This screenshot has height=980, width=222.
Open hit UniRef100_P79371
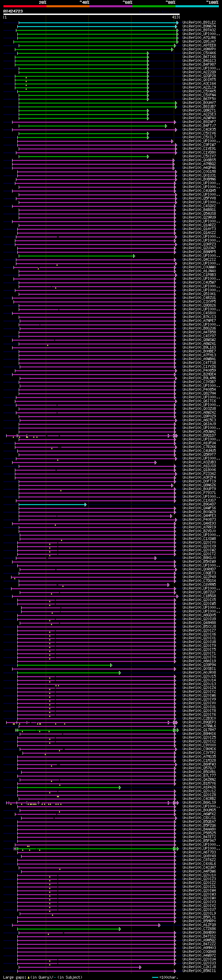click(199, 493)
